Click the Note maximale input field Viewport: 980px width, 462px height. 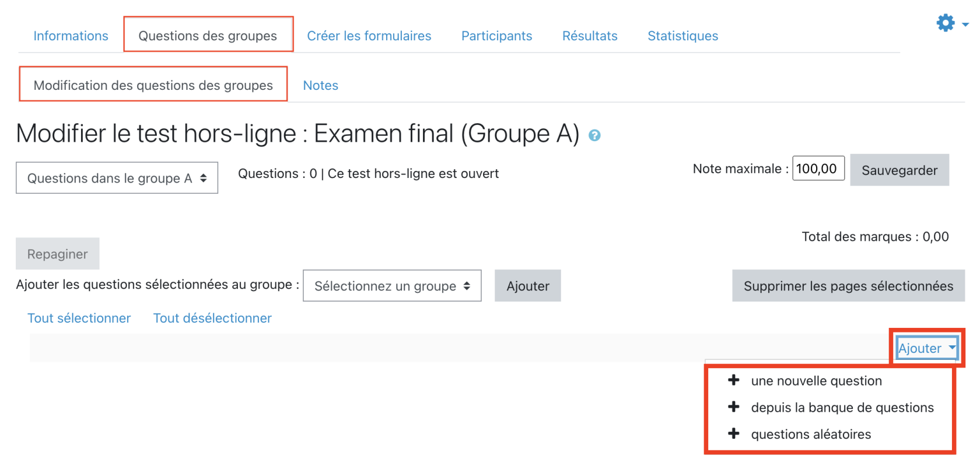pyautogui.click(x=817, y=169)
